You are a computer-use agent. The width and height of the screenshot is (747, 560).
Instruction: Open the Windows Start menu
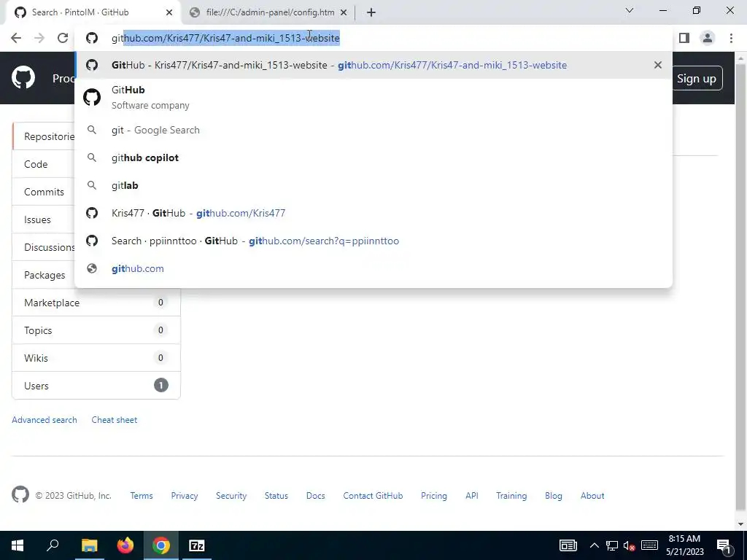pos(18,545)
